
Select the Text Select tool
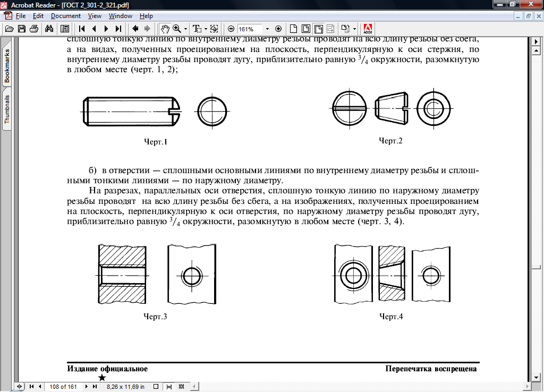coord(197,29)
